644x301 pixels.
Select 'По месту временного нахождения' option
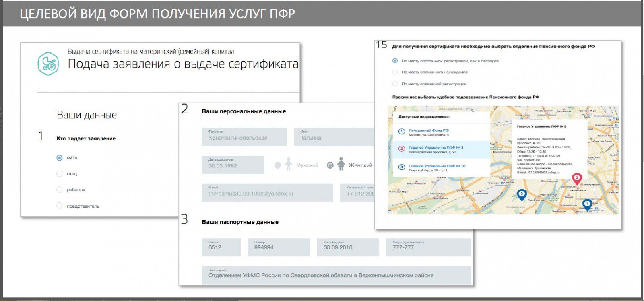[x=395, y=72]
